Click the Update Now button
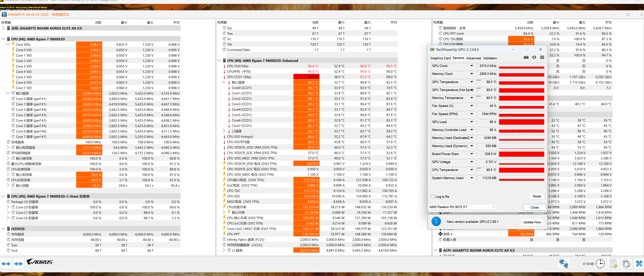644x276 pixels. (532, 222)
